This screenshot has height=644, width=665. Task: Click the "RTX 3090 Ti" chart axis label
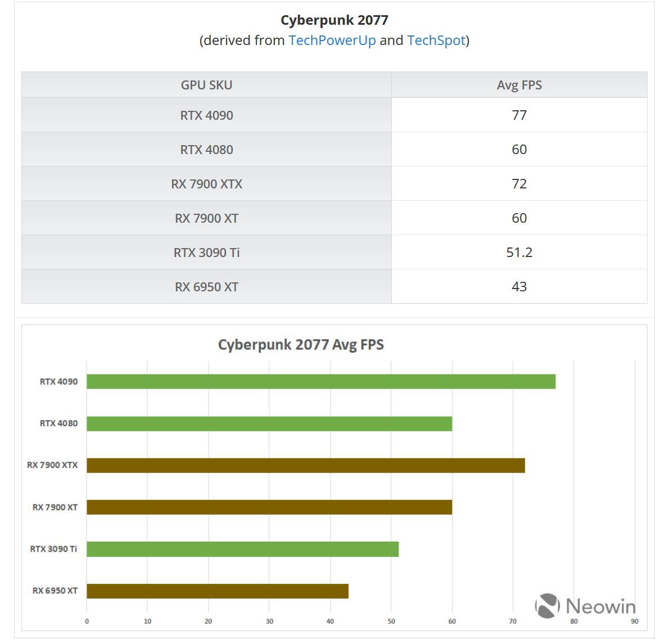click(x=53, y=549)
